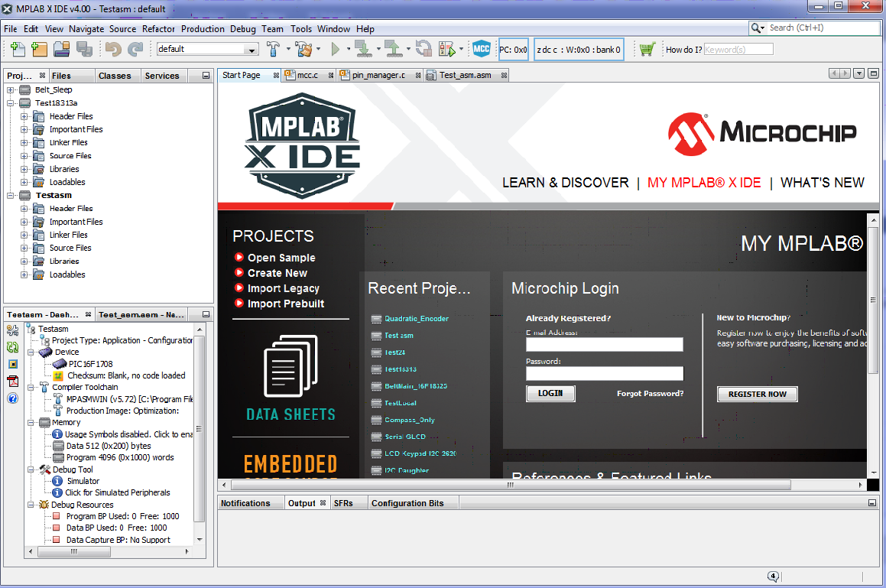Click the search magnifier icon
The width and height of the screenshot is (886, 588).
click(x=756, y=28)
